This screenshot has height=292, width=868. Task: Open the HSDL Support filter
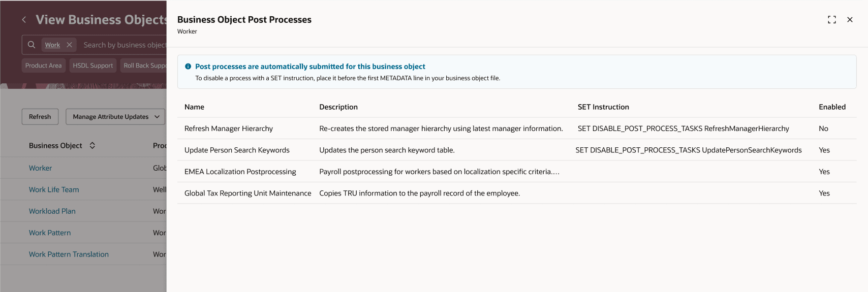[92, 66]
